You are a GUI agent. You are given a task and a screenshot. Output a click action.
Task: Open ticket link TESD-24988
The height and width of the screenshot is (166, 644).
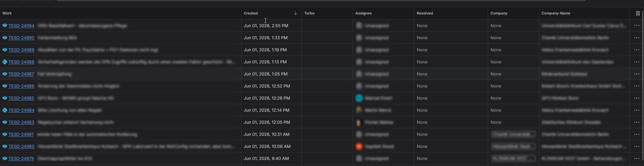click(21, 62)
